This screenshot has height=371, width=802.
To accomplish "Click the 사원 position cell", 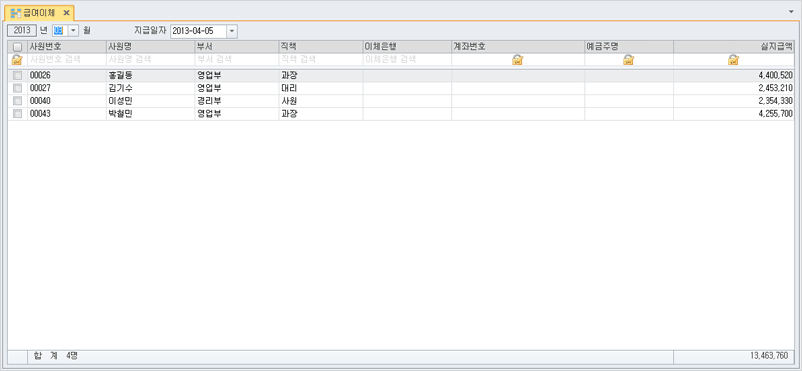I will tap(321, 101).
